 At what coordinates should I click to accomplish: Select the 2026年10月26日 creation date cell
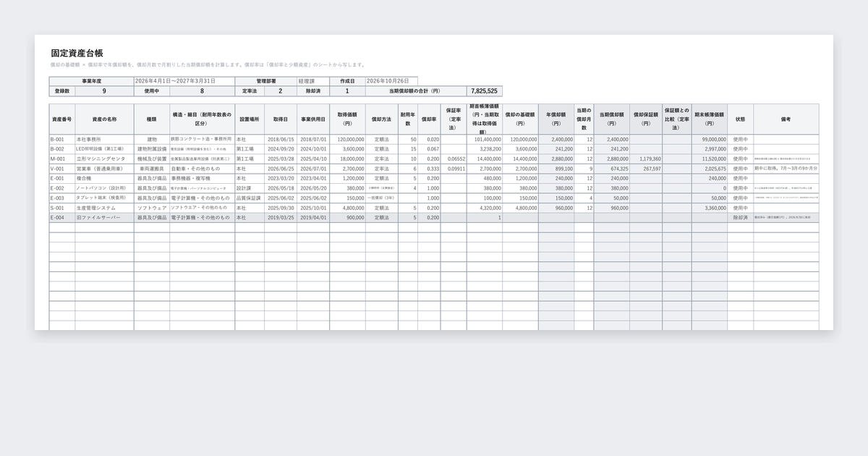pyautogui.click(x=391, y=81)
